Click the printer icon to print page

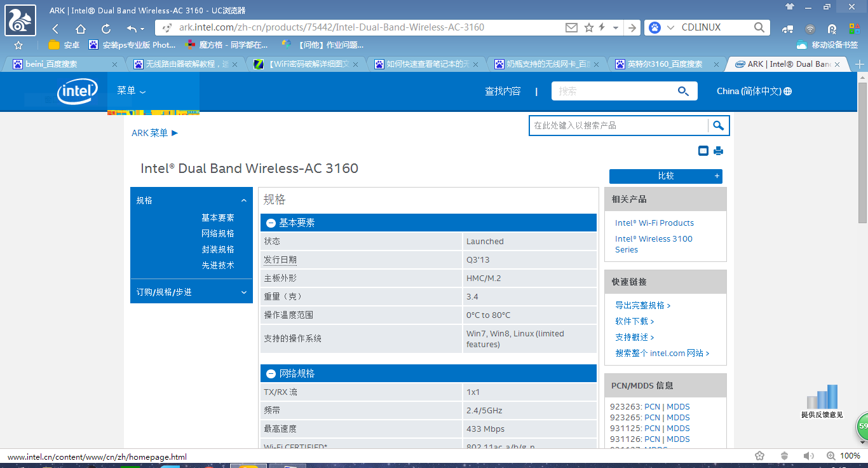point(718,151)
